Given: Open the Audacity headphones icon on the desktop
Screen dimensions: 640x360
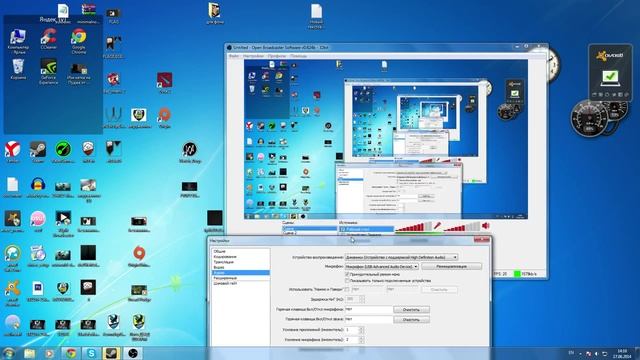Looking at the screenshot, I should pos(38,187).
